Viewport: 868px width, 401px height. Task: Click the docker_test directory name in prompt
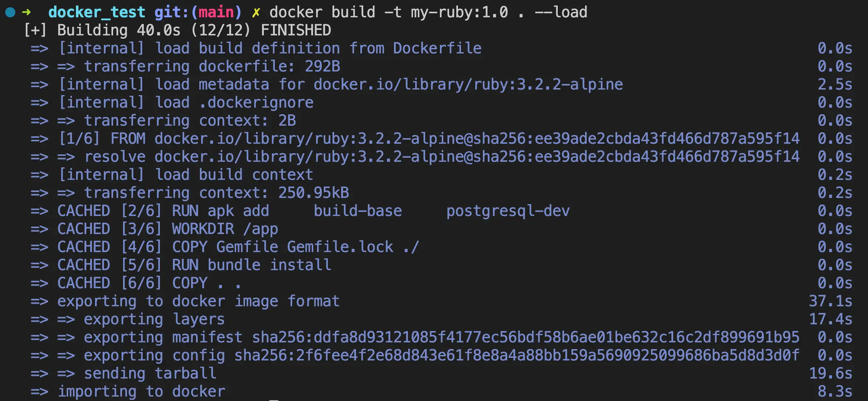click(x=97, y=13)
